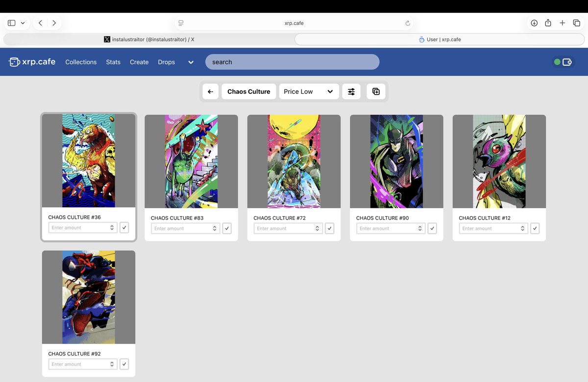
Task: Click the CHAOS CULTURE #90 title text
Action: (383, 218)
